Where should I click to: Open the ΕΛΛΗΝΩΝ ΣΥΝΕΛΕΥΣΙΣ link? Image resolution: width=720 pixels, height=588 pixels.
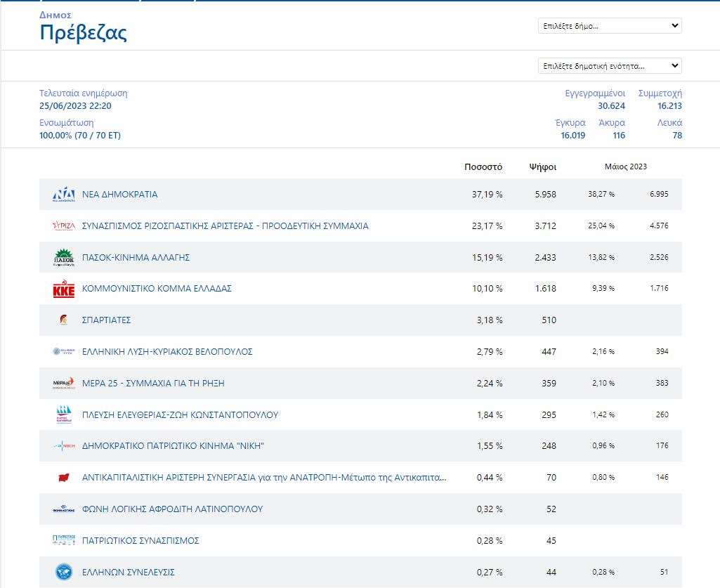pos(129,572)
